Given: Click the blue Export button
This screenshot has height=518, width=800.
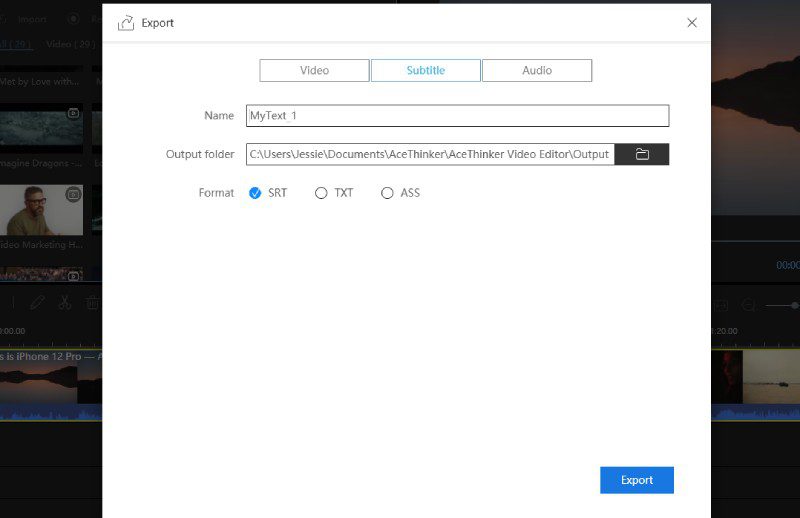Looking at the screenshot, I should 637,480.
